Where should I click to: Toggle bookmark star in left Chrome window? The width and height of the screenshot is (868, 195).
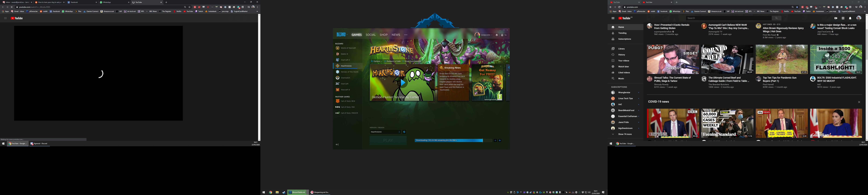pos(189,7)
